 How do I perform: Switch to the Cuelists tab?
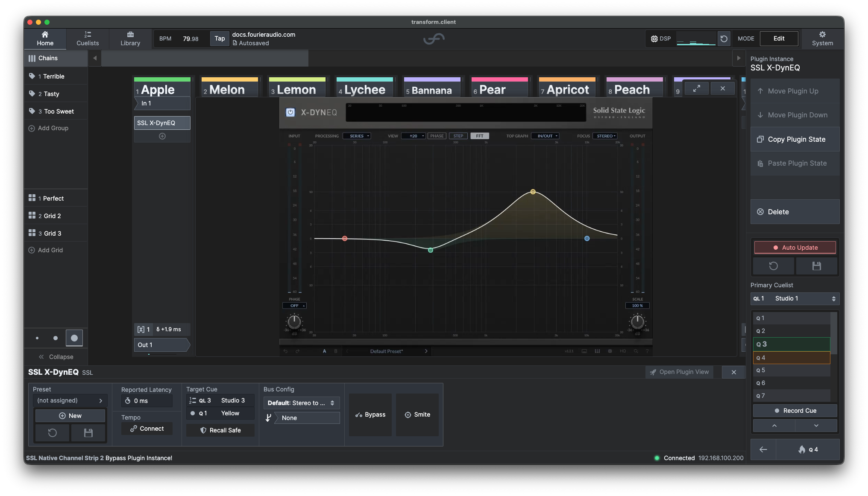[x=88, y=38]
